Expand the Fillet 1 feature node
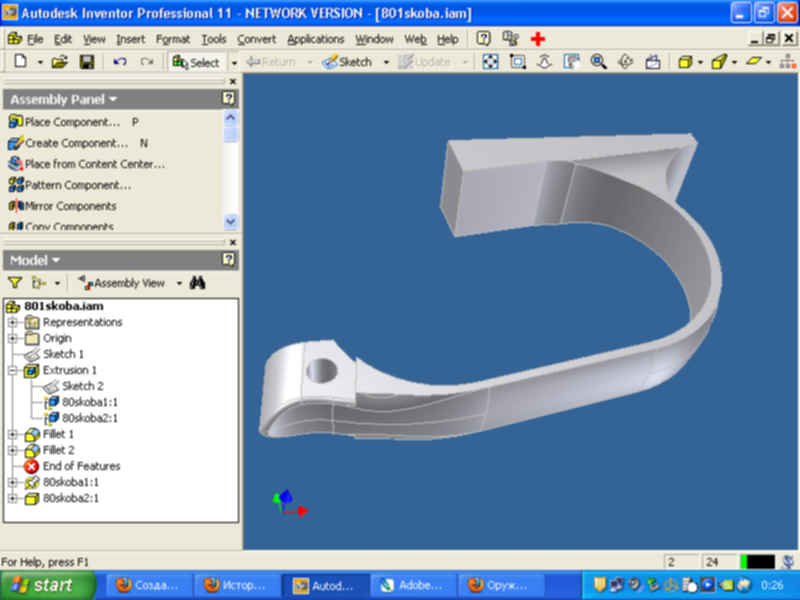 tap(13, 434)
